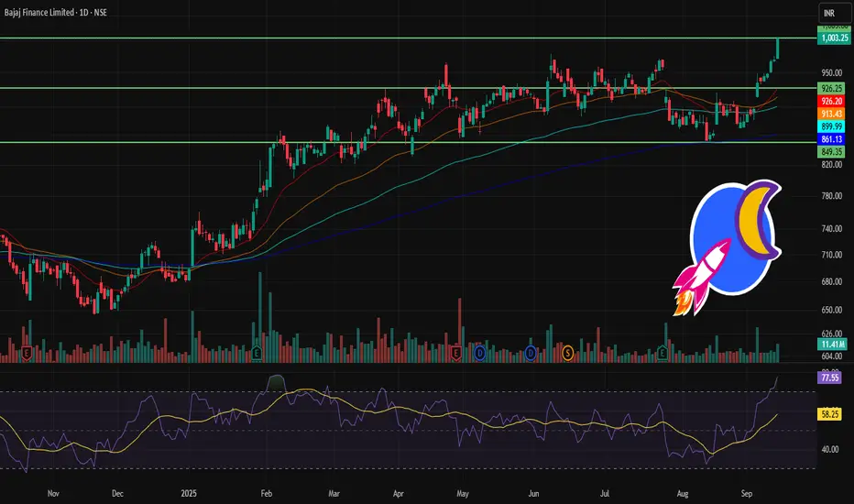The width and height of the screenshot is (854, 504).
Task: Select the 11.41M volume label
Action: pos(832,345)
